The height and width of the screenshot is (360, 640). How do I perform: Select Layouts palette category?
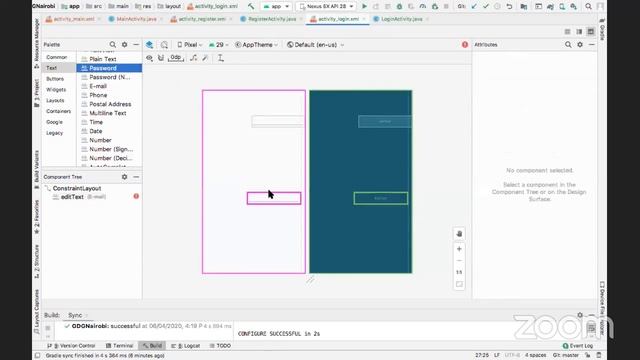55,100
